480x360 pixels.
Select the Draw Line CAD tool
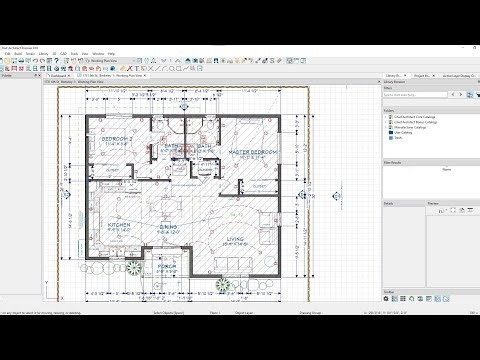tap(157, 68)
